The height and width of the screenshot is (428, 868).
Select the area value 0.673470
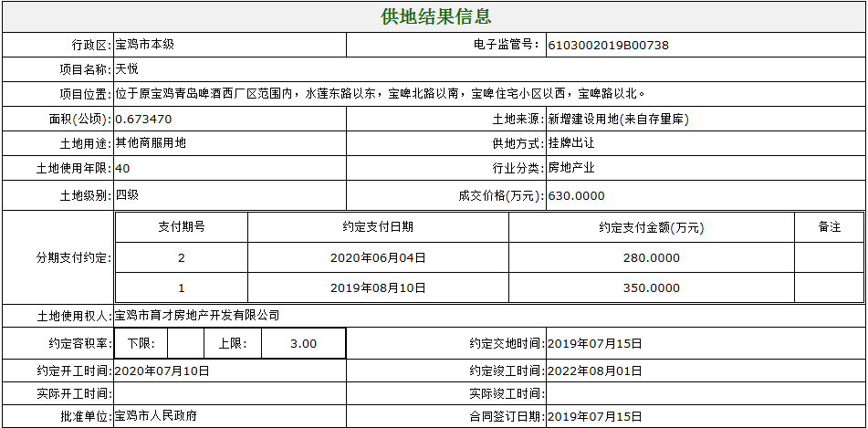143,119
